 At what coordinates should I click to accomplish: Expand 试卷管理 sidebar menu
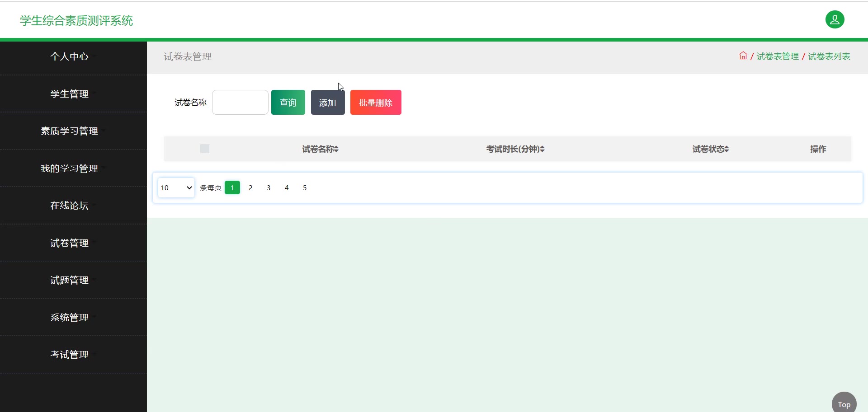click(x=73, y=243)
